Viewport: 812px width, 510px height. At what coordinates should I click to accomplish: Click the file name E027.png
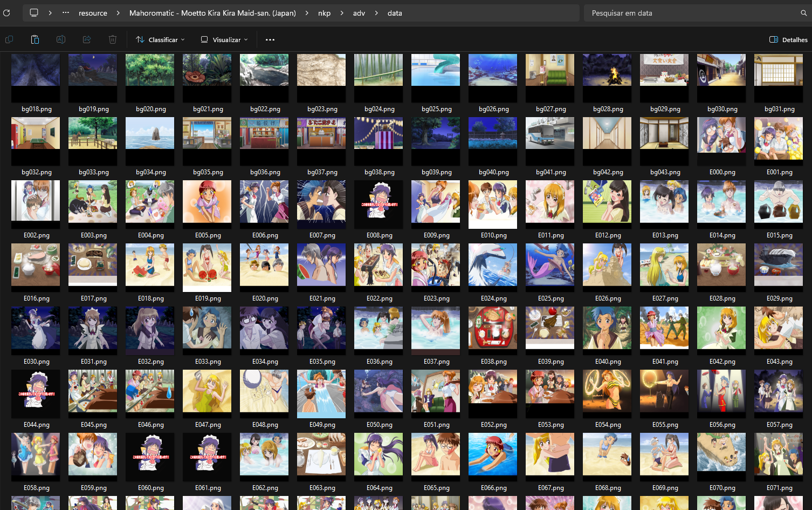point(665,298)
